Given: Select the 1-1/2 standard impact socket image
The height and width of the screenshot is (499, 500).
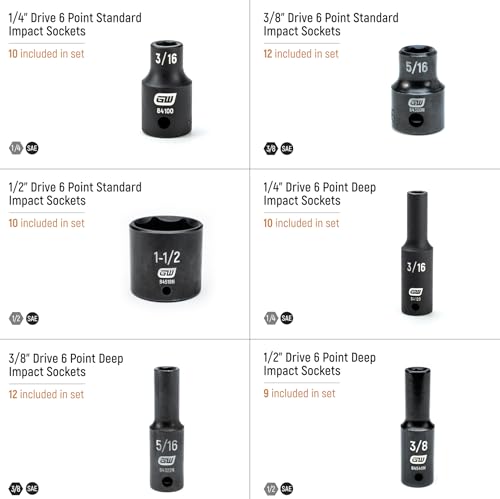Looking at the screenshot, I should click(x=166, y=259).
